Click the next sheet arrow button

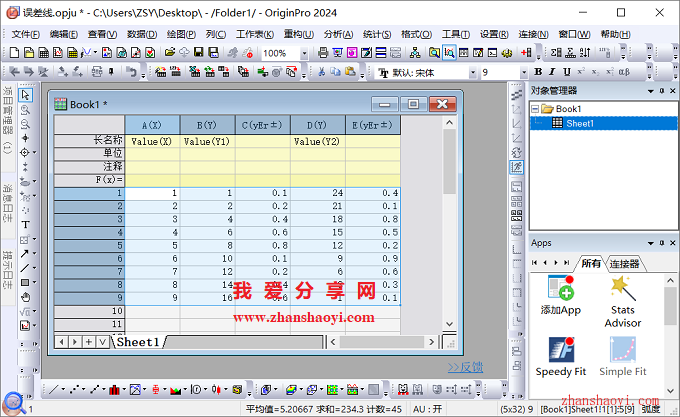[75, 342]
